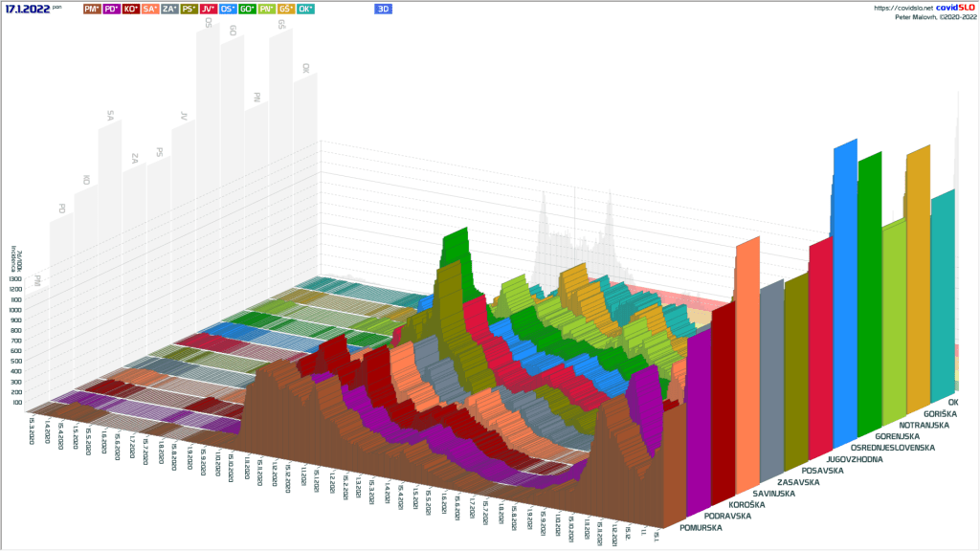The height and width of the screenshot is (551, 980).
Task: Click the OS* blue region chip
Action: 229,9
